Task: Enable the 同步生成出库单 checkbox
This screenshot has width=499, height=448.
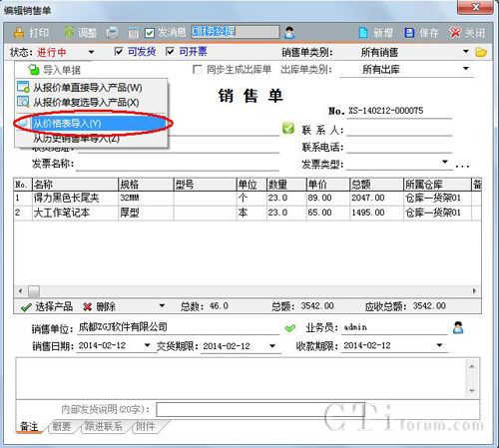Action: 198,70
